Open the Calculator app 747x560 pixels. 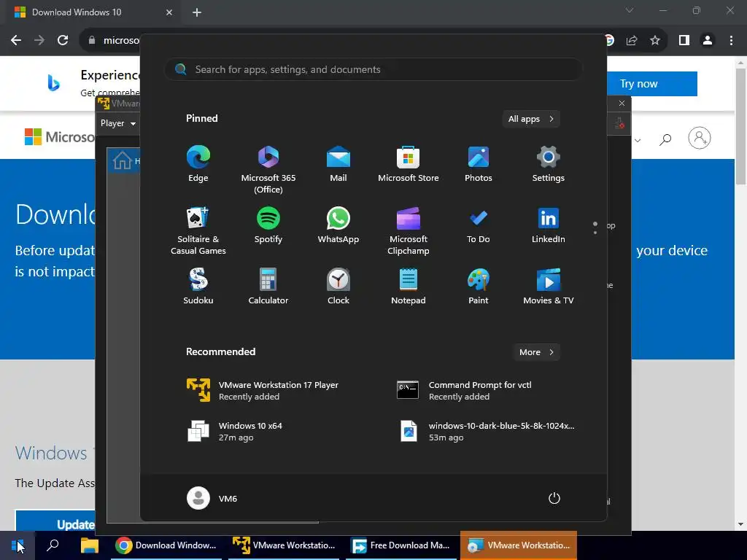point(268,287)
